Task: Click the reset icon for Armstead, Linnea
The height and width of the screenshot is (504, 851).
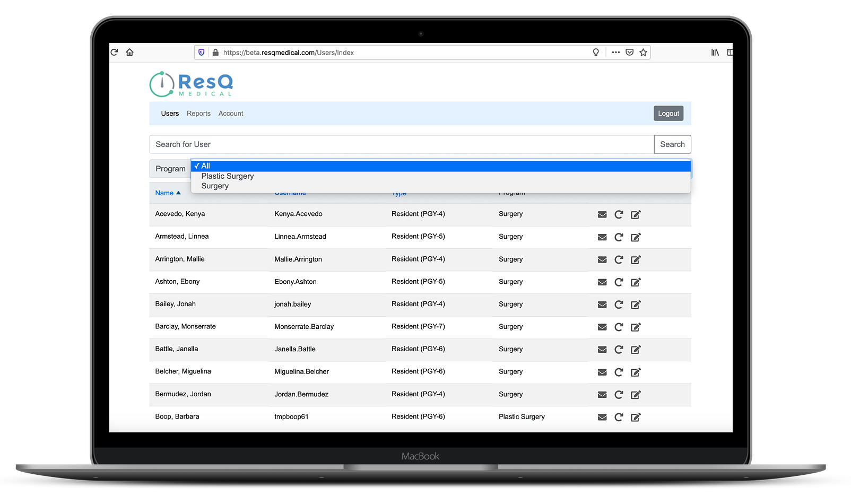Action: click(618, 237)
